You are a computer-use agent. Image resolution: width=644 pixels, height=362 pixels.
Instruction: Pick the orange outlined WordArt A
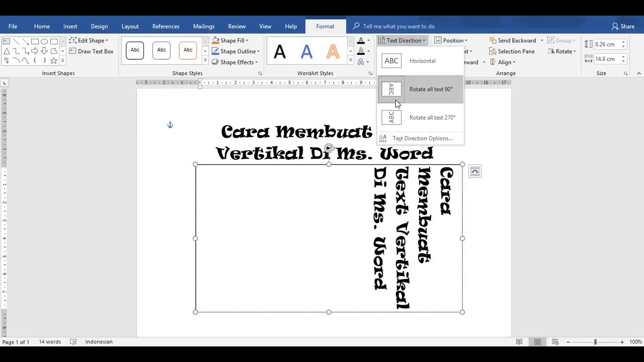tap(333, 51)
